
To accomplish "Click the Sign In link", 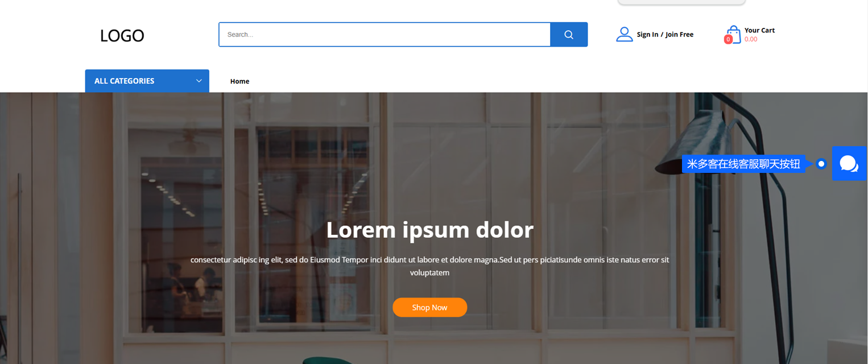I will [647, 35].
